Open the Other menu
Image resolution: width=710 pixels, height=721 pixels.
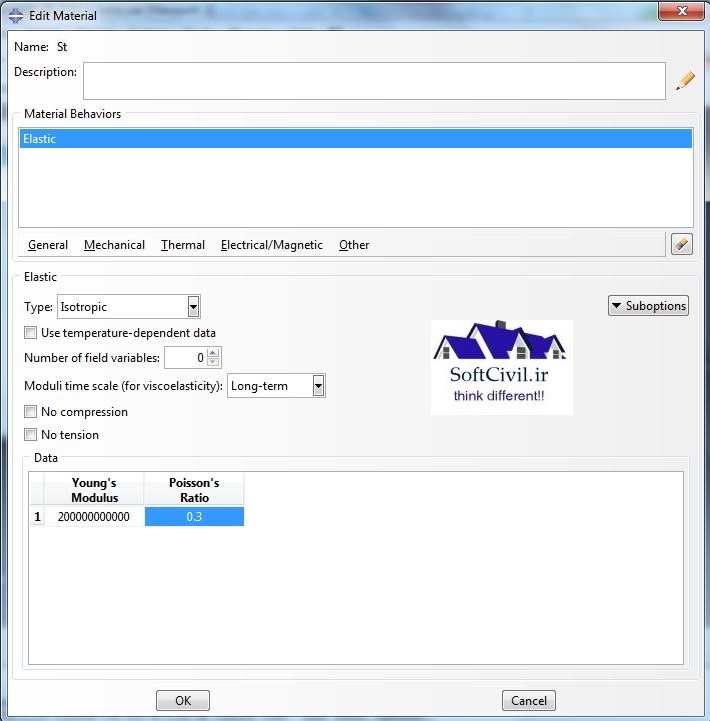pyautogui.click(x=354, y=245)
